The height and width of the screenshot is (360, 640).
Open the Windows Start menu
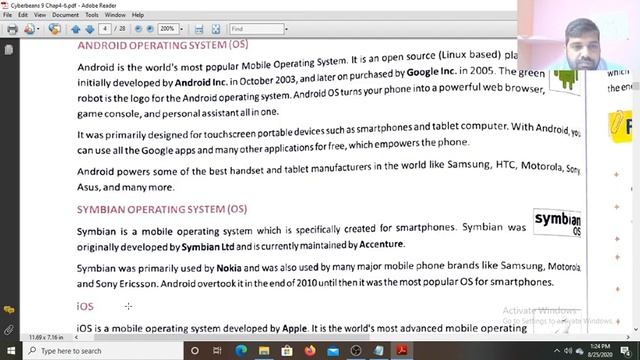click(x=11, y=351)
